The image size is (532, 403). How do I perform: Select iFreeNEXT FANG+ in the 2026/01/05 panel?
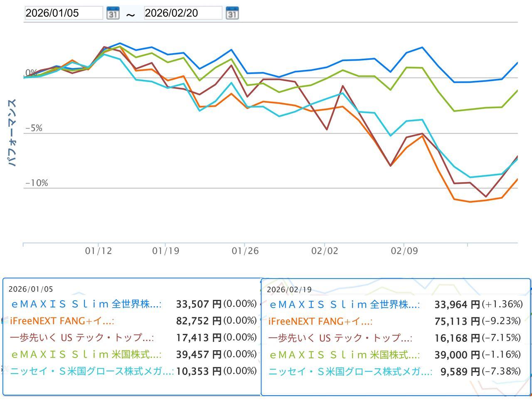(62, 321)
